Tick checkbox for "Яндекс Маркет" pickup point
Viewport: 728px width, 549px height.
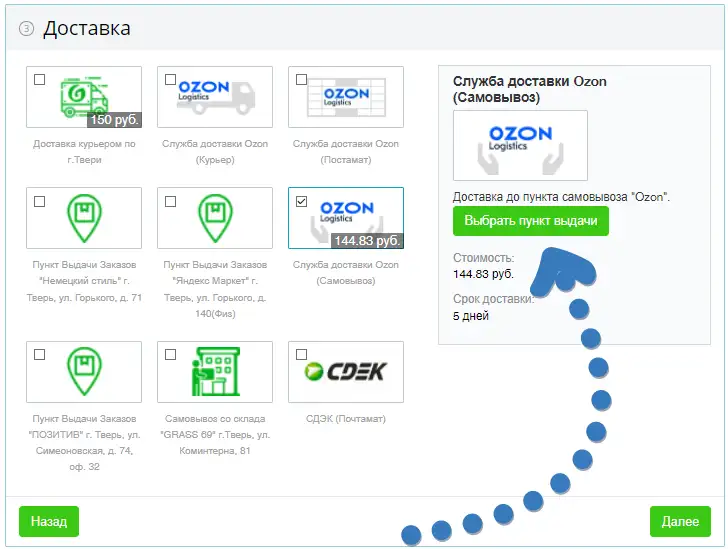pos(171,201)
